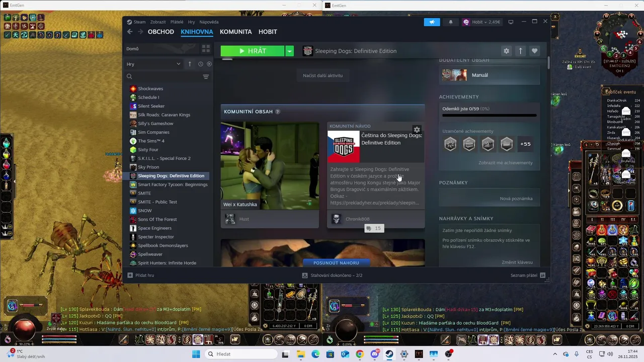Click Změnit klávesu for screenshots
This screenshot has height=362, width=644.
pos(517,262)
